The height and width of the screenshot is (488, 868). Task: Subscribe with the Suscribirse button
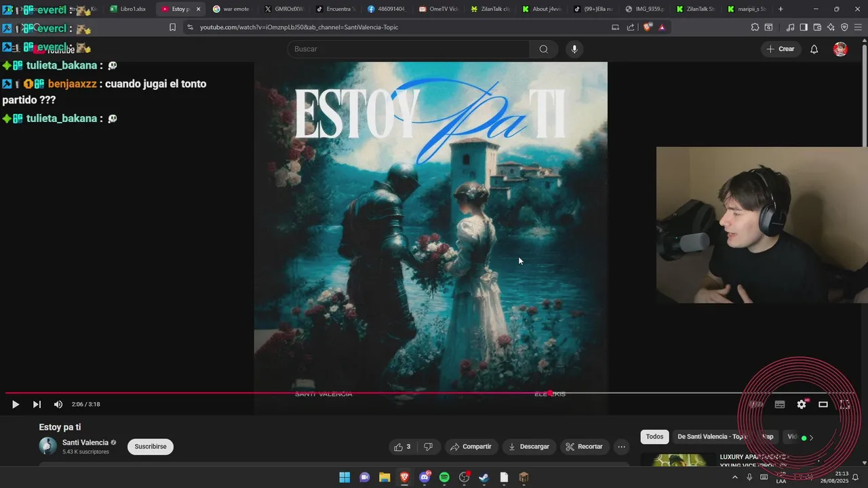(151, 447)
